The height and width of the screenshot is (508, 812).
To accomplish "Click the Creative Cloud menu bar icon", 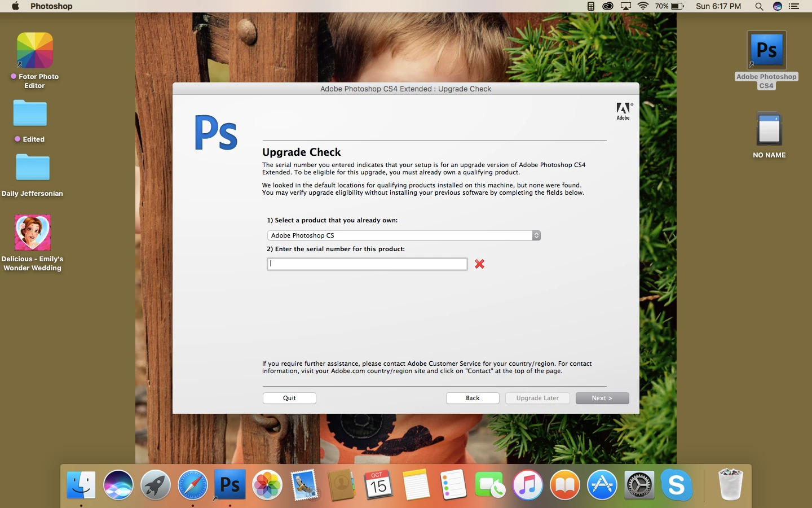I will [608, 6].
